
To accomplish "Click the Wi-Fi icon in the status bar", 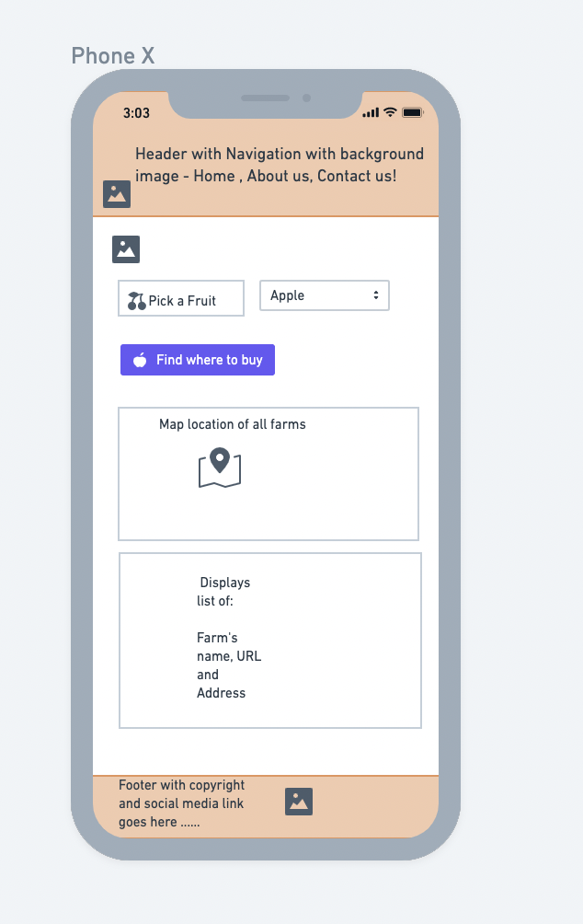I will [390, 111].
